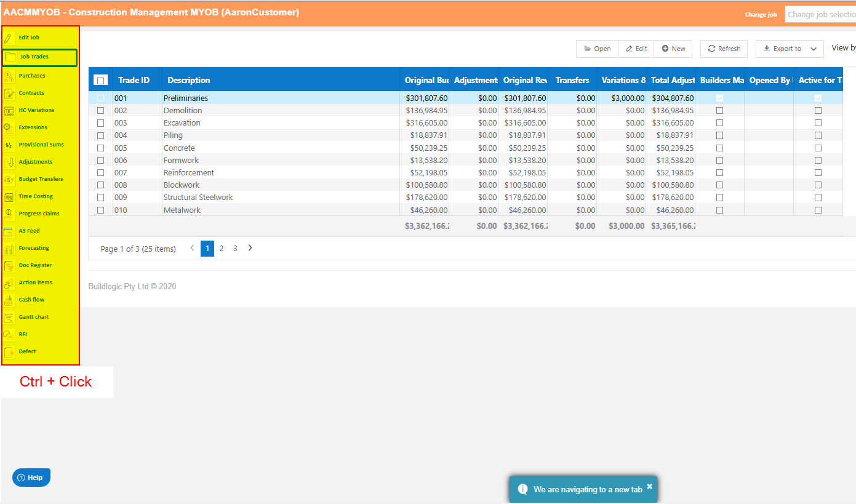Click the info icon in notification toast
Screen dimensions: 856x504
tap(523, 490)
